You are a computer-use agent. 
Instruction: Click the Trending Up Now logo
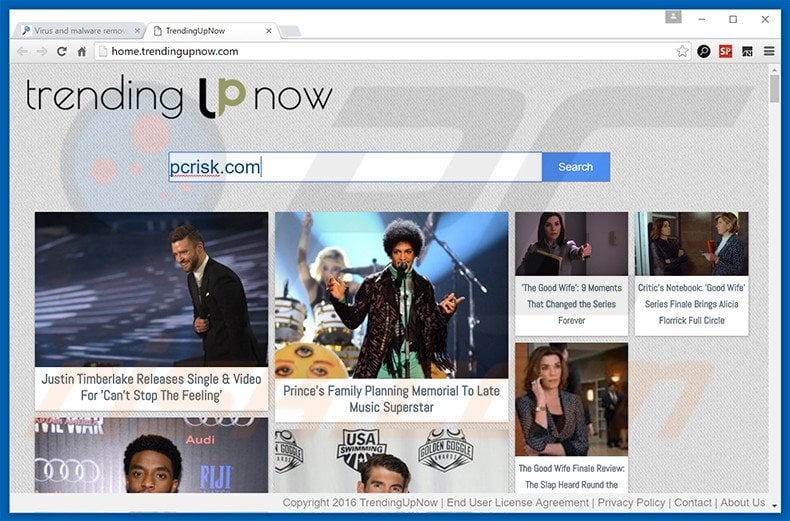pyautogui.click(x=179, y=97)
